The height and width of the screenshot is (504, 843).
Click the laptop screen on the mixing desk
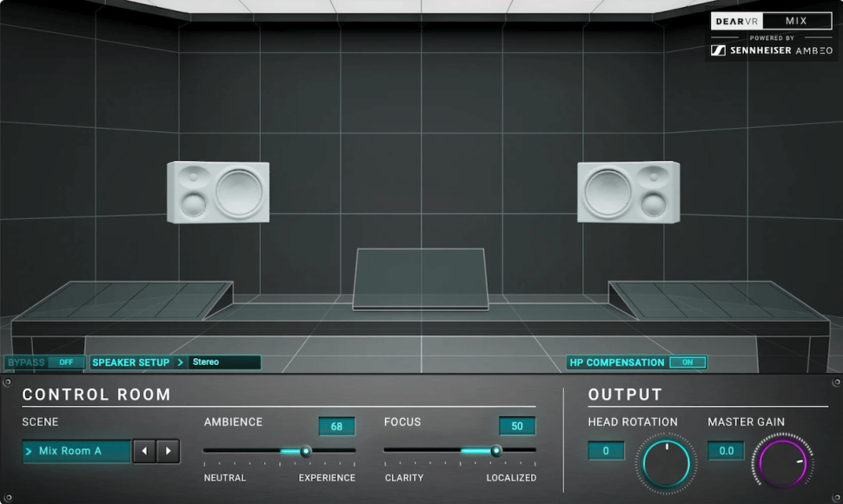click(421, 278)
